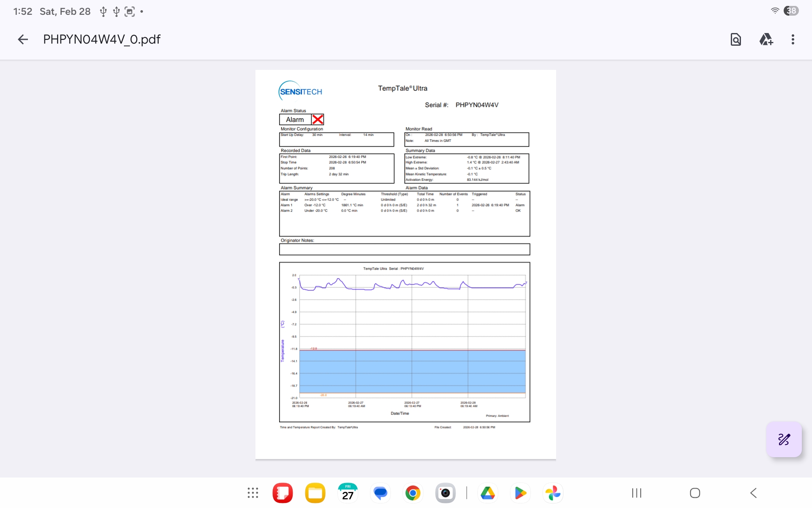Tap the PHPYN04W4V_0.pdf file title

tap(101, 39)
